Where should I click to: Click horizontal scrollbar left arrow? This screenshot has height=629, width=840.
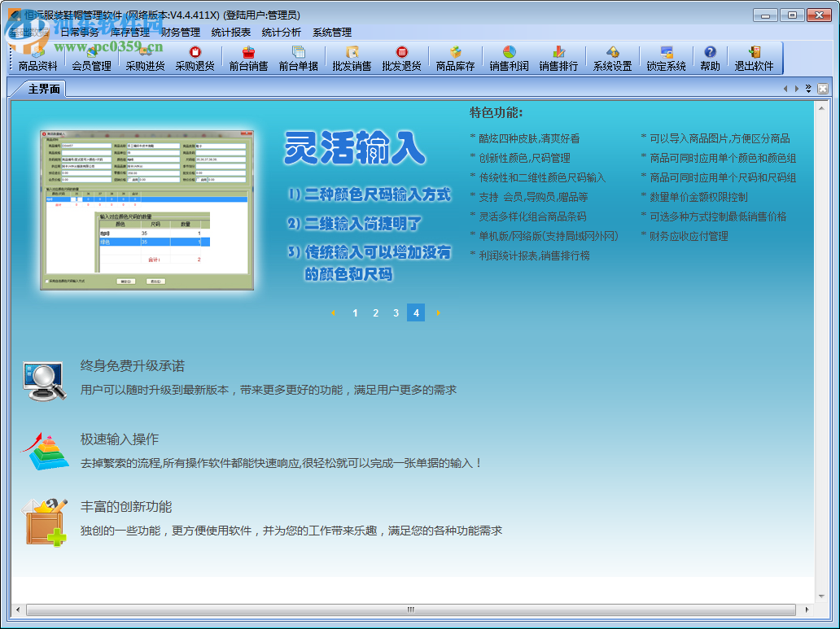click(18, 609)
